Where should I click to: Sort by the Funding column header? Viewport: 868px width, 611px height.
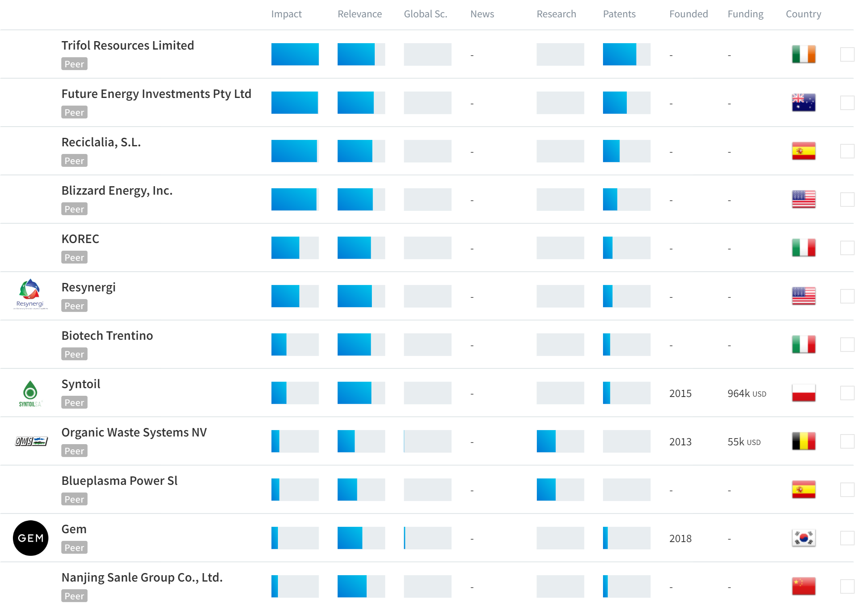click(745, 14)
